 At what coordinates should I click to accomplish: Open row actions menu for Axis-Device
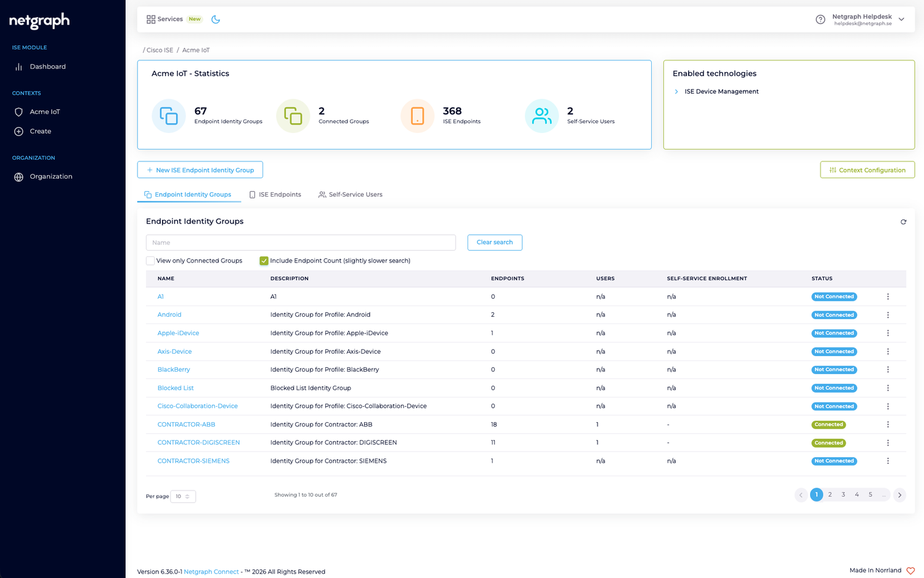[x=888, y=351]
